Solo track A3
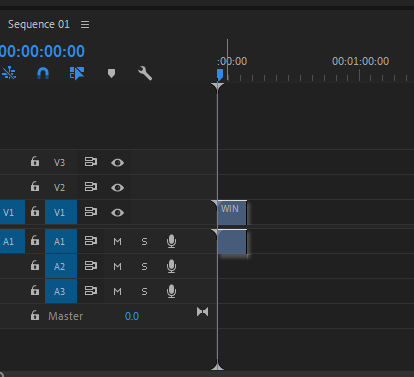Screen dimensions: 414x377 144,291
